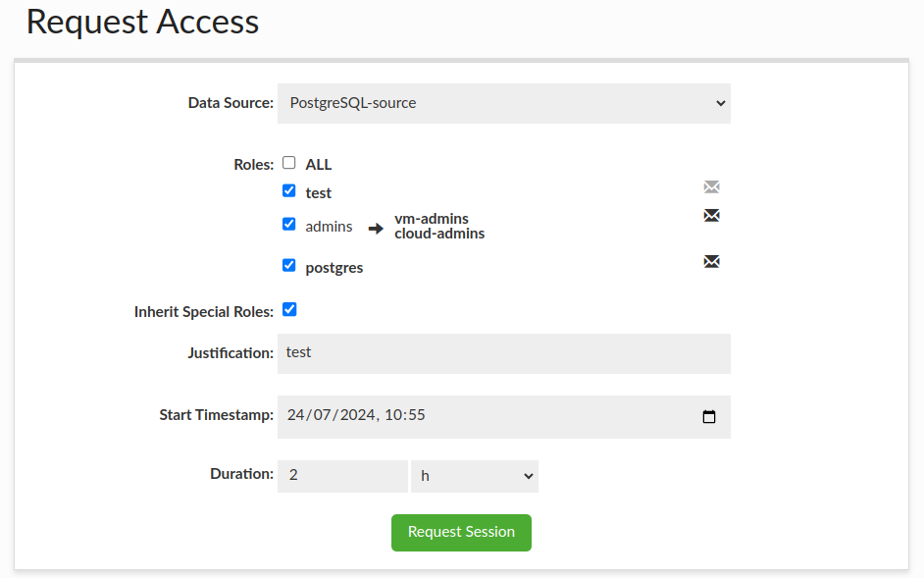The image size is (924, 578).
Task: Focus the Justification text field
Action: pos(504,353)
